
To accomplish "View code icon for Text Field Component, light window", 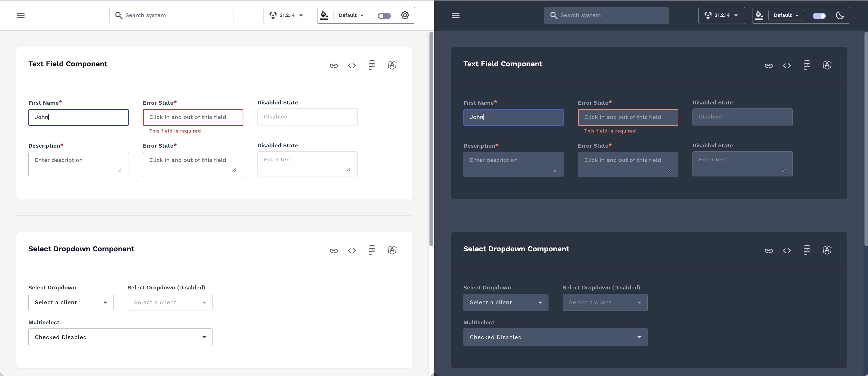I will tap(352, 66).
